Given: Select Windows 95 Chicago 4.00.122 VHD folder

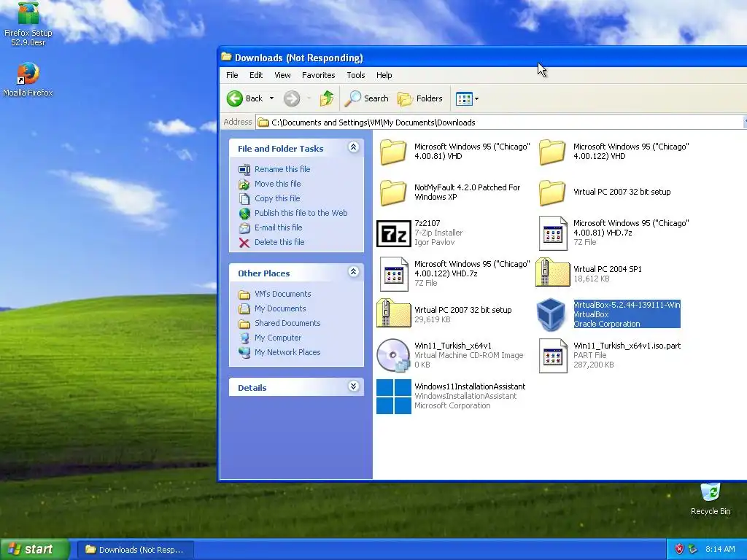Looking at the screenshot, I should 614,152.
